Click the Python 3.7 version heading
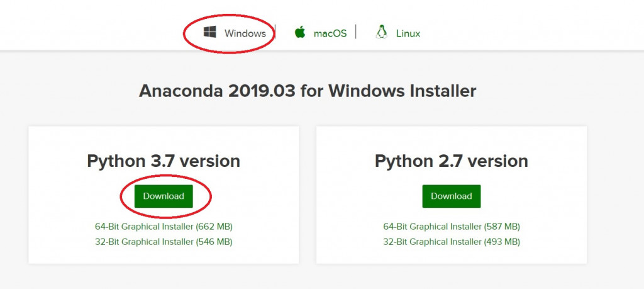 tap(164, 161)
